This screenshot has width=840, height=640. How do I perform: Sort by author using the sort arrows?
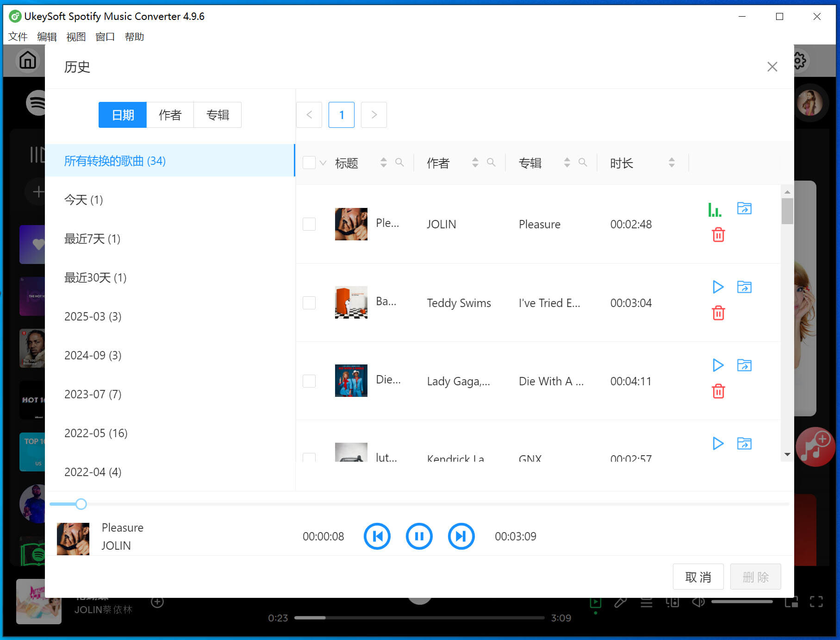pos(475,163)
